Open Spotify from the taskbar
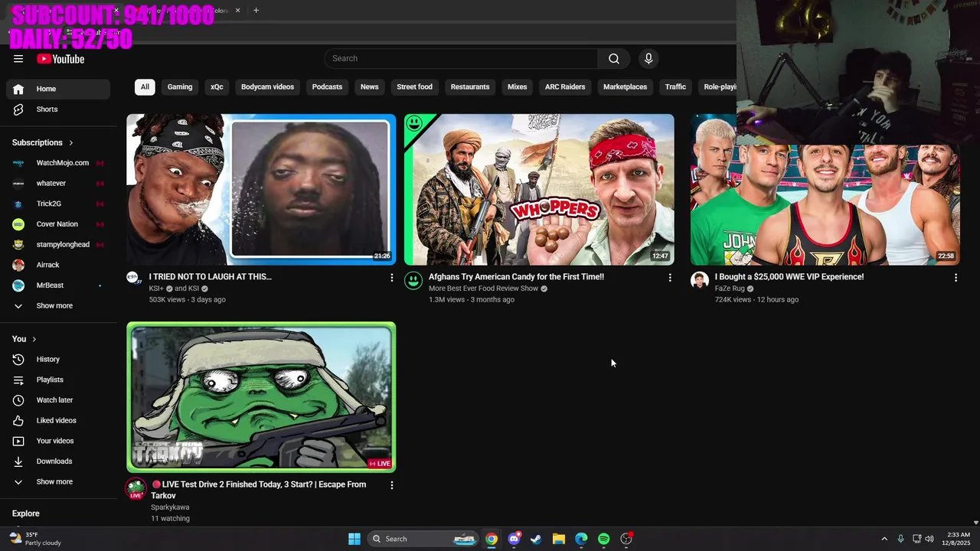 pos(603,539)
